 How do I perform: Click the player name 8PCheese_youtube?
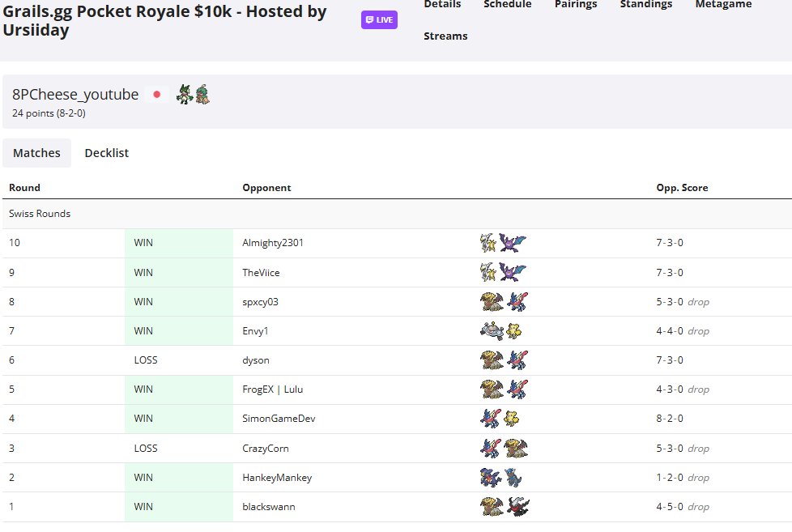75,95
